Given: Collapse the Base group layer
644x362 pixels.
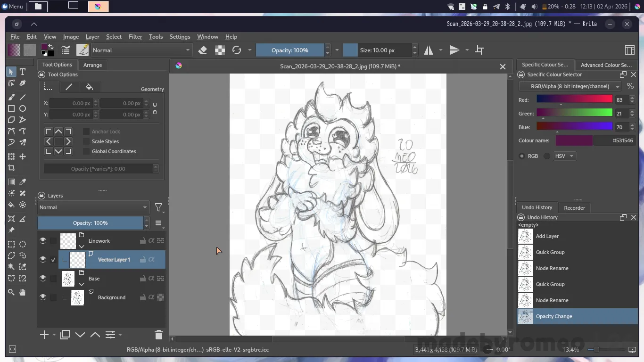Looking at the screenshot, I should pos(82,284).
